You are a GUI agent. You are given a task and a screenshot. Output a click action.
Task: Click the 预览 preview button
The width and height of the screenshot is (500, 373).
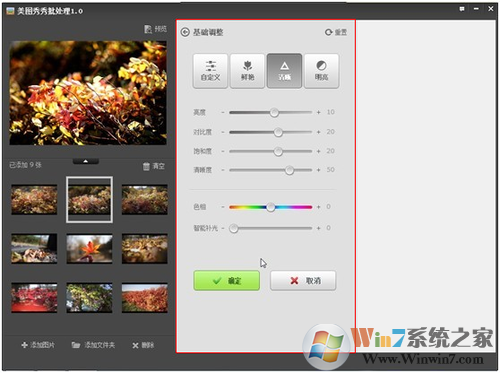coord(155,29)
